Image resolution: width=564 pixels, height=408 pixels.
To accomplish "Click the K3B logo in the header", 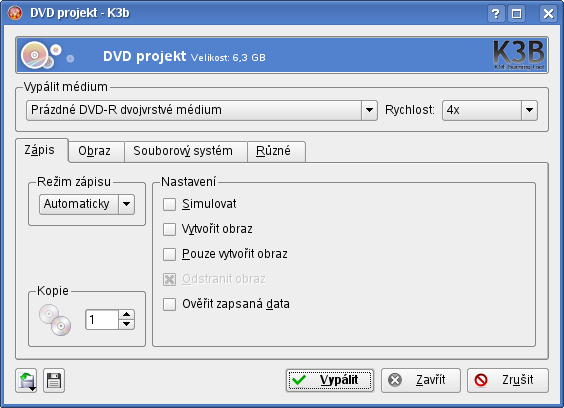I will 519,55.
